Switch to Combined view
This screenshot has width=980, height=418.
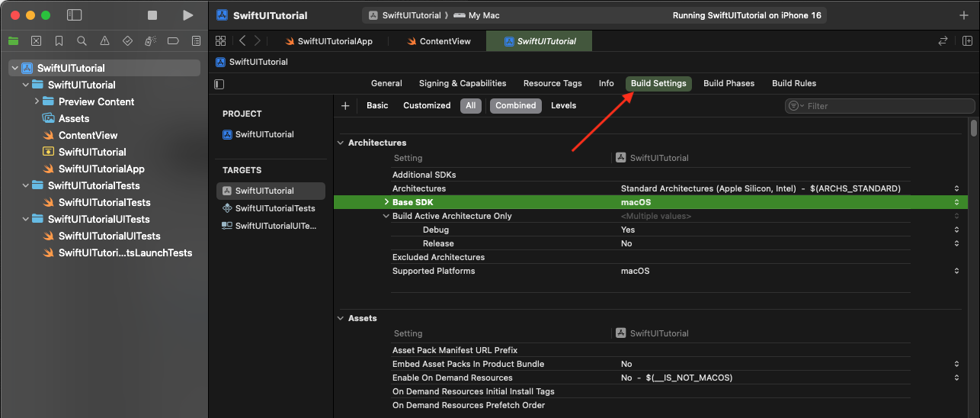click(x=516, y=105)
